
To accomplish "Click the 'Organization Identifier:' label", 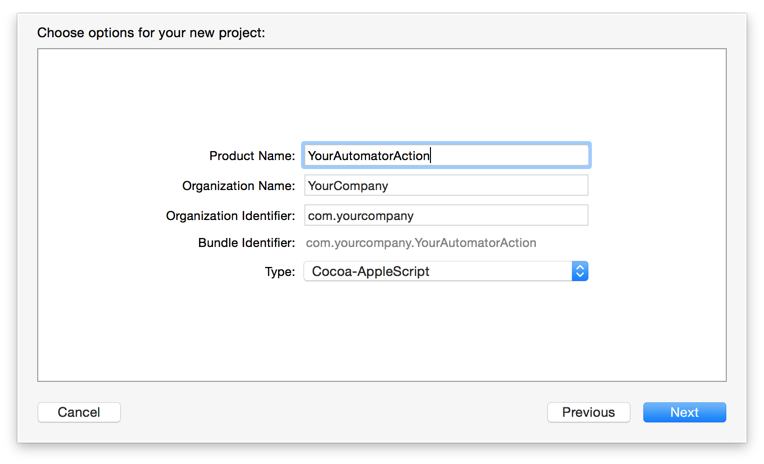I will click(x=230, y=216).
